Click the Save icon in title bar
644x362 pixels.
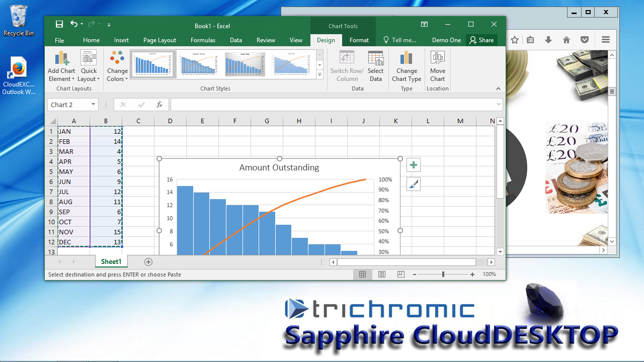[x=59, y=24]
